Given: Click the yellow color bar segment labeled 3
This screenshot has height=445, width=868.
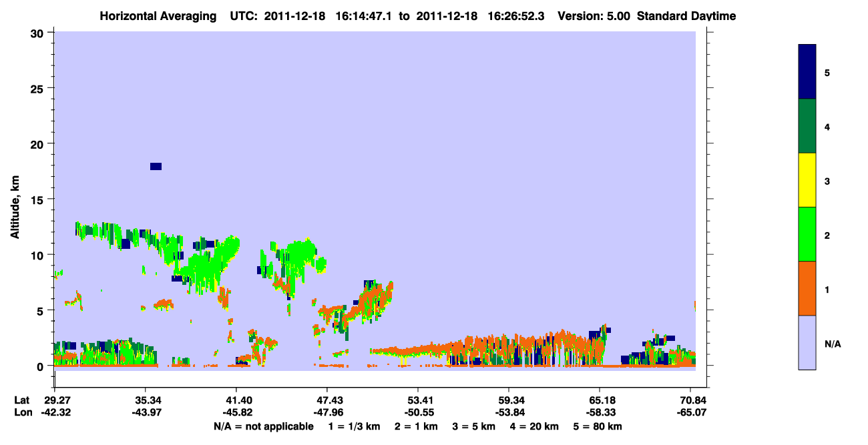Looking at the screenshot, I should [x=807, y=180].
